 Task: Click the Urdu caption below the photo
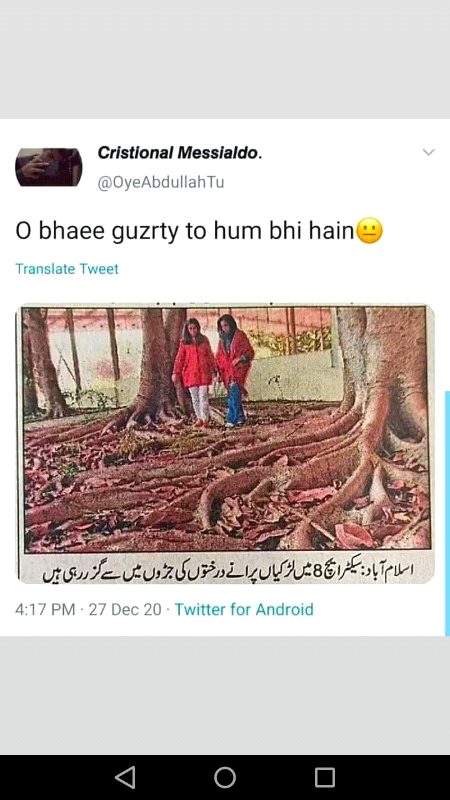(227, 568)
